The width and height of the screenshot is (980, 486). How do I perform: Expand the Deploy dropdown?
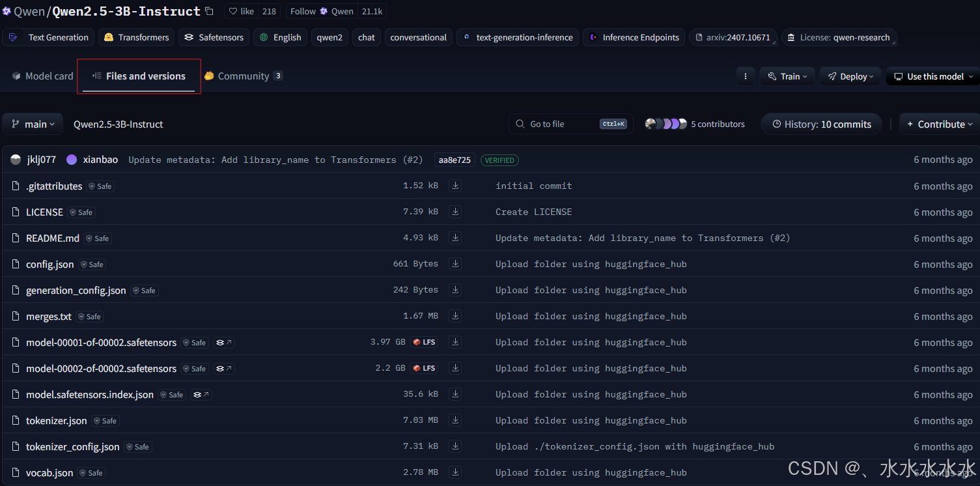point(850,76)
